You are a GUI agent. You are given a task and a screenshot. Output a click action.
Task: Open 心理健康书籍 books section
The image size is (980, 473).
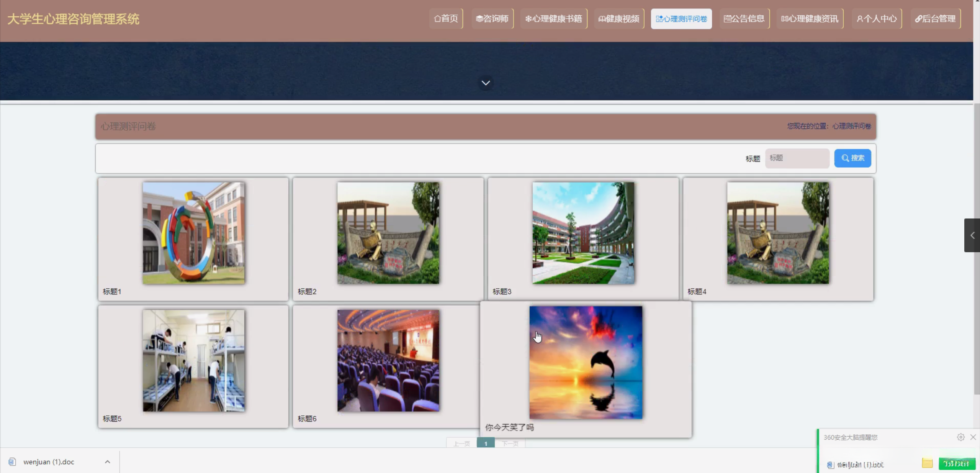(x=554, y=19)
